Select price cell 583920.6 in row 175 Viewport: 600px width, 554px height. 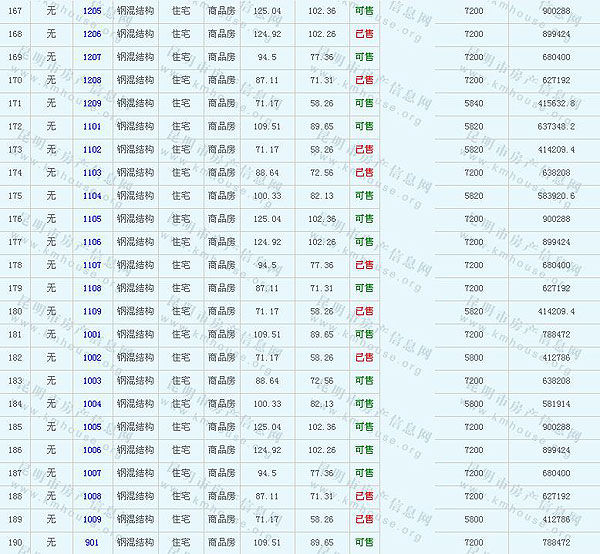tap(555, 196)
